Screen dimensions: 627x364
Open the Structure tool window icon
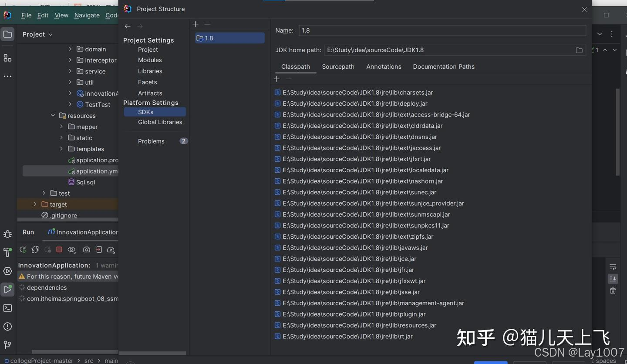tap(7, 58)
